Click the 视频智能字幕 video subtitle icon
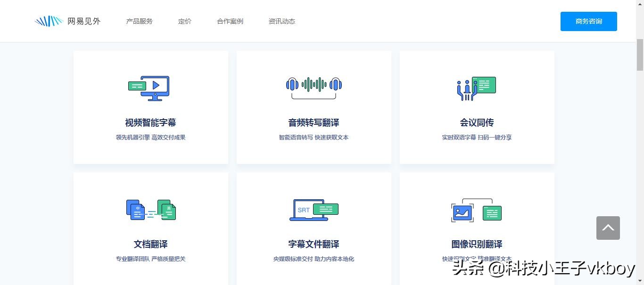Viewport: 644px width, 285px height. [x=150, y=88]
